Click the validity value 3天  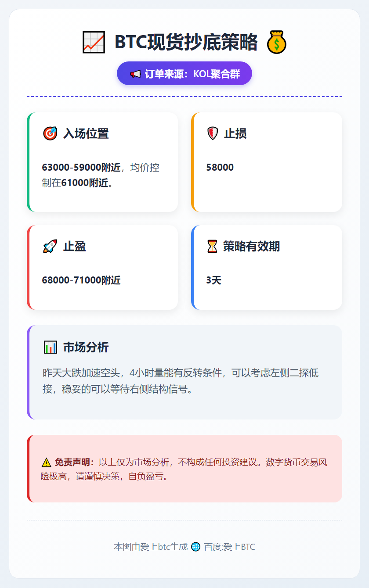(214, 280)
